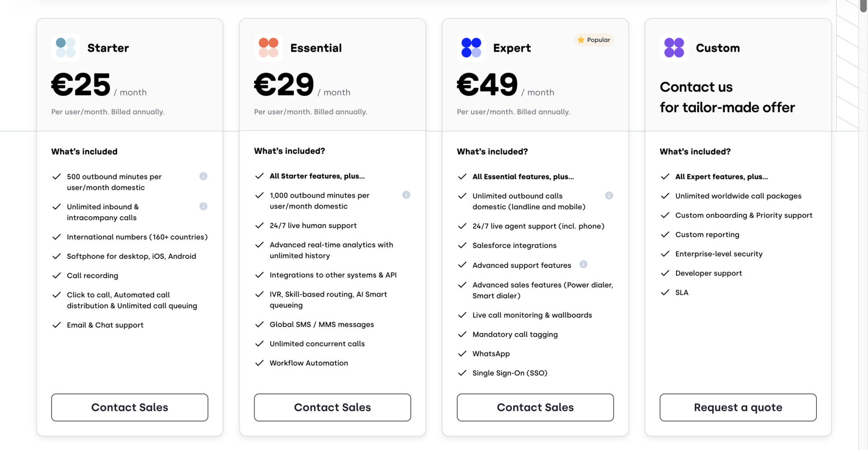Click Contact Sales under the Essential plan

[332, 407]
